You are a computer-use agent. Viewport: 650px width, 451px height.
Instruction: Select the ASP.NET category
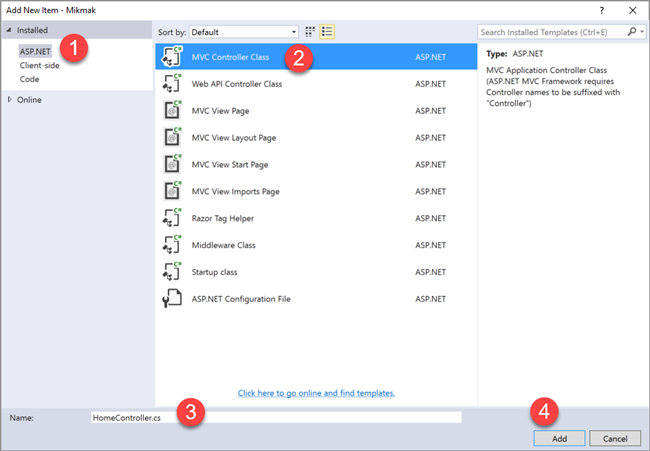coord(35,51)
